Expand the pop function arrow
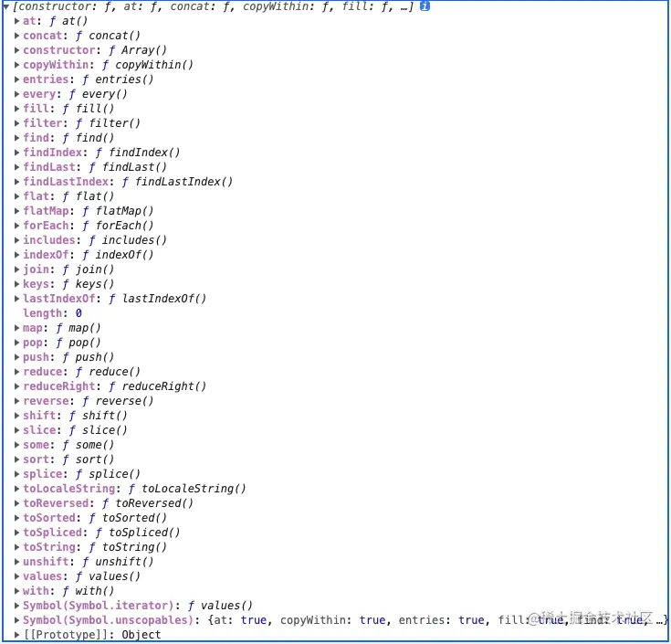This screenshot has height=644, width=671. tap(16, 343)
